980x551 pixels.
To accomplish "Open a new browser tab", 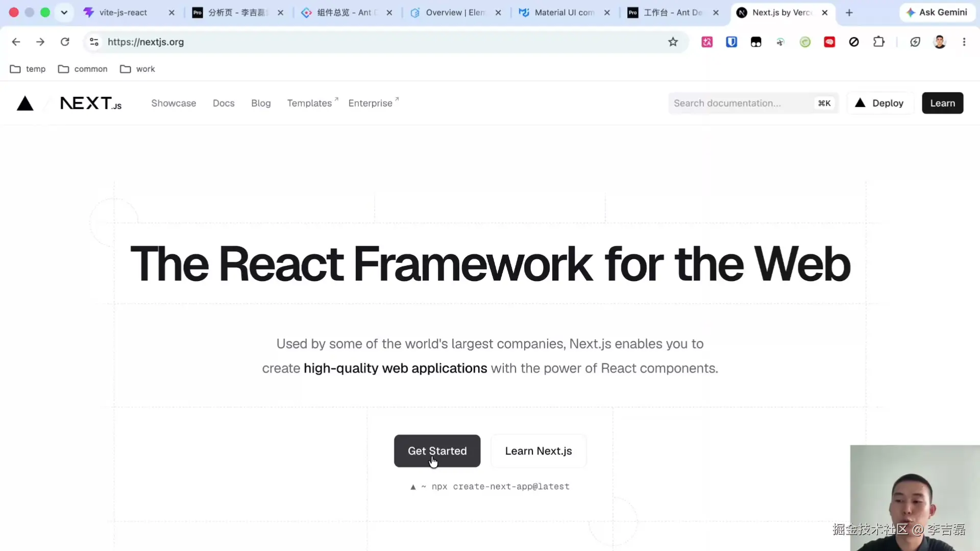I will click(x=849, y=13).
